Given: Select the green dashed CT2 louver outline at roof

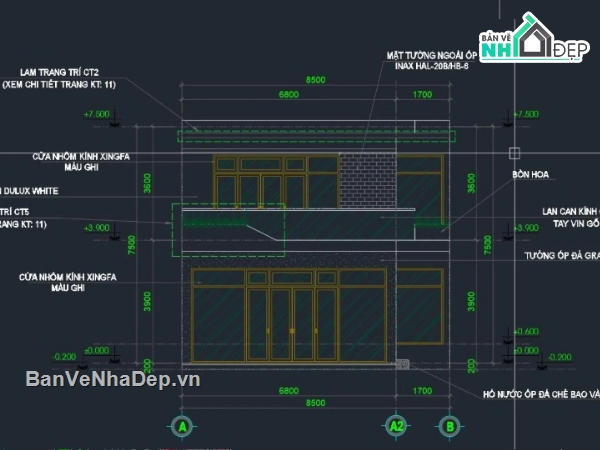Looking at the screenshot, I should (316, 136).
